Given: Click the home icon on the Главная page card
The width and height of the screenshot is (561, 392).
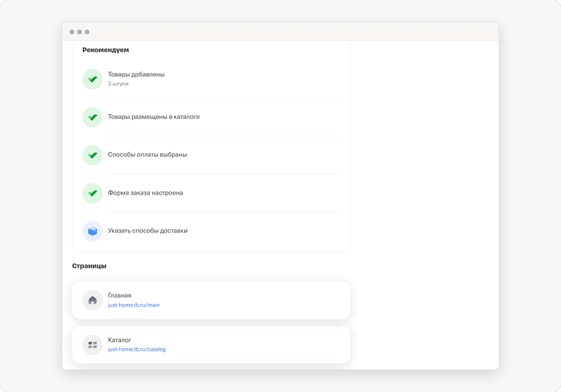Looking at the screenshot, I should coord(92,300).
